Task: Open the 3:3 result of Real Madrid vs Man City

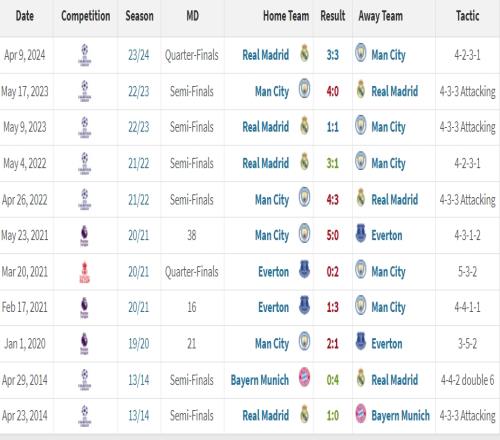Action: (333, 55)
